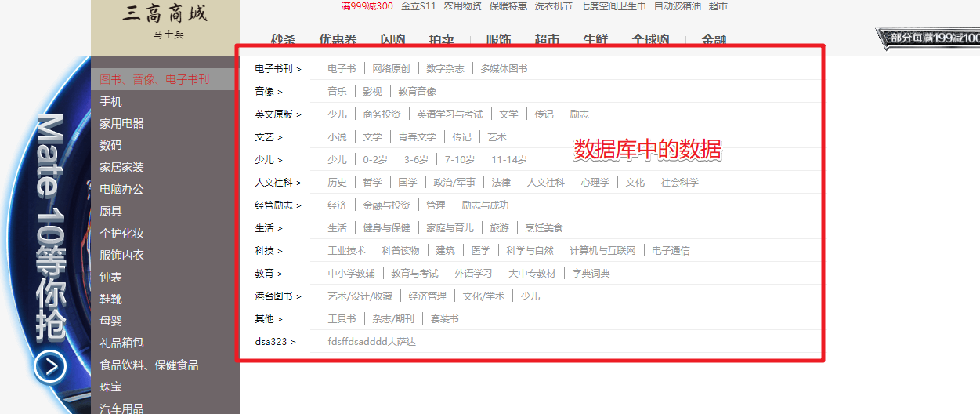Viewport: 980px width, 414px height.
Task: Choose 数码 in the category sidebar
Action: (110, 145)
